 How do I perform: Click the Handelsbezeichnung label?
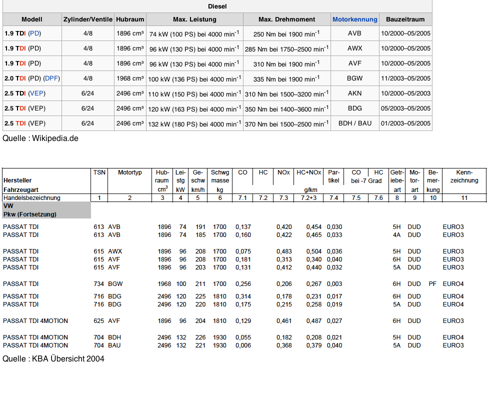click(32, 198)
